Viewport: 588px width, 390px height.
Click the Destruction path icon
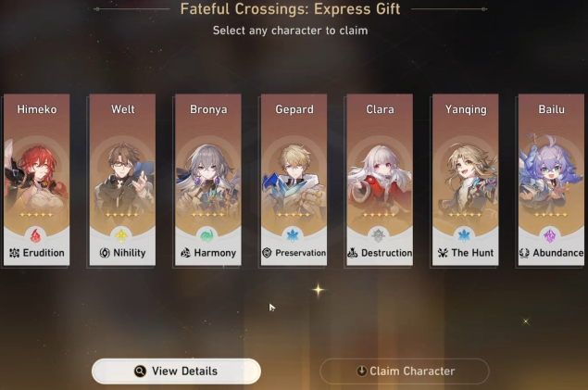[353, 253]
